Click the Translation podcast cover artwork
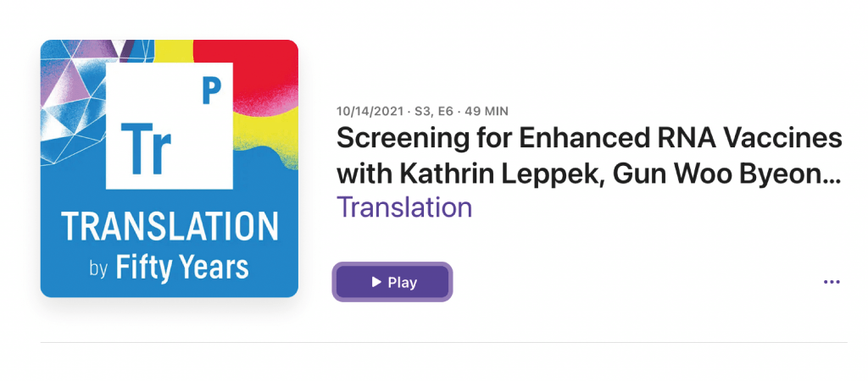 [x=170, y=168]
